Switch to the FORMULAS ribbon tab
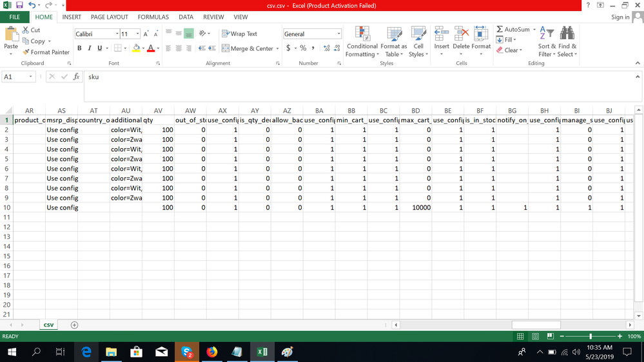 pyautogui.click(x=153, y=17)
